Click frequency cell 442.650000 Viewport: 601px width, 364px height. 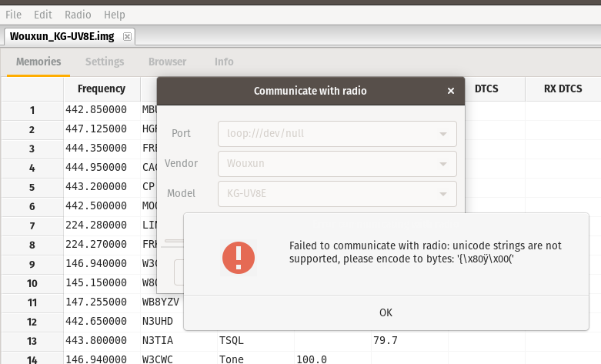[x=102, y=322]
